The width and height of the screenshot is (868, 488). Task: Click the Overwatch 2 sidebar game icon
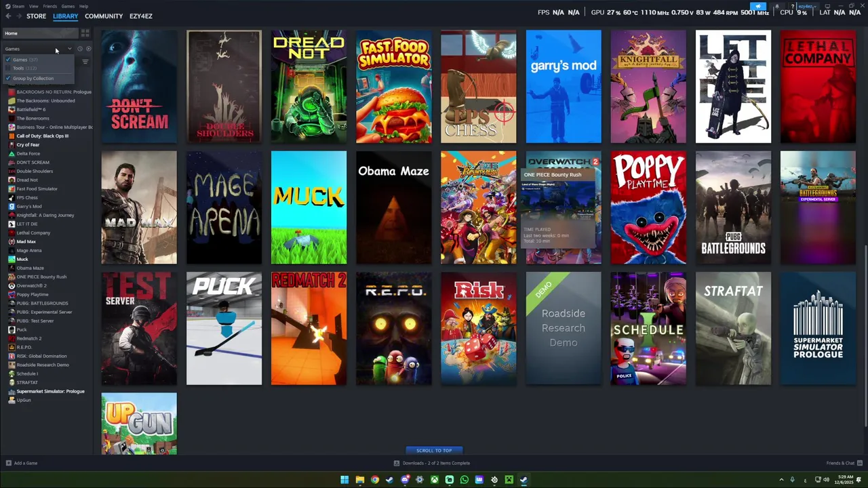12,285
